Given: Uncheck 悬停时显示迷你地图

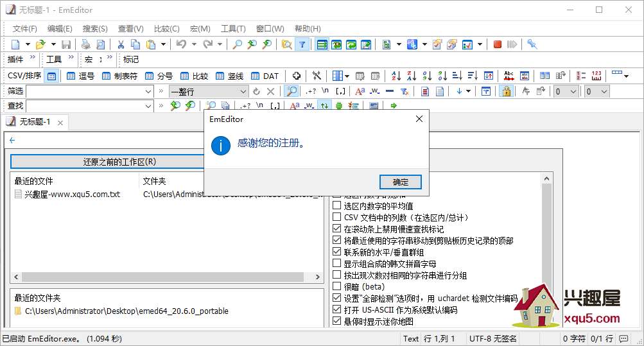Looking at the screenshot, I should 337,321.
